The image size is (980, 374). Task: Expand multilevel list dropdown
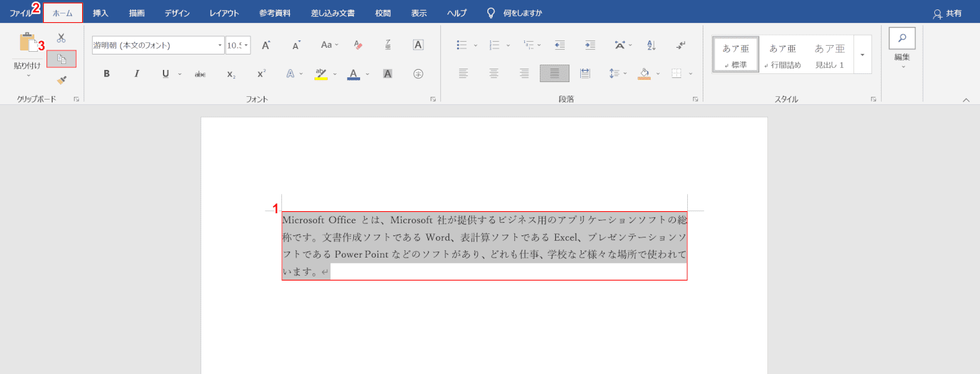pos(540,45)
